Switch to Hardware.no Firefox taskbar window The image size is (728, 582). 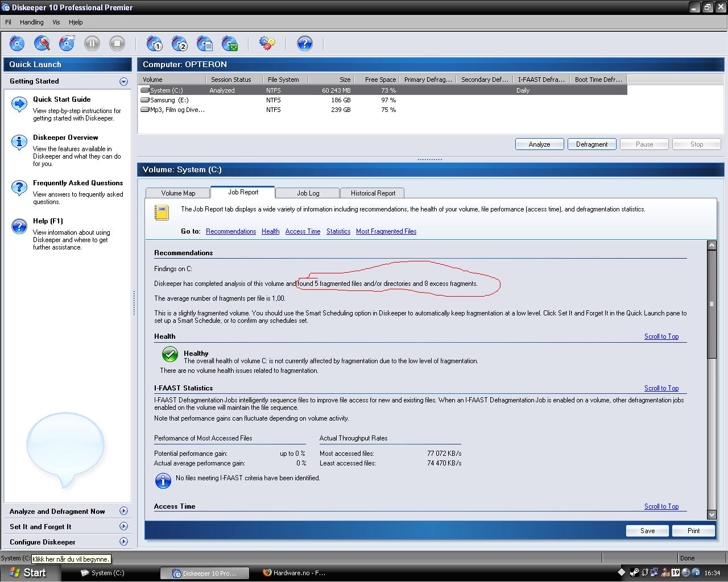(295, 573)
